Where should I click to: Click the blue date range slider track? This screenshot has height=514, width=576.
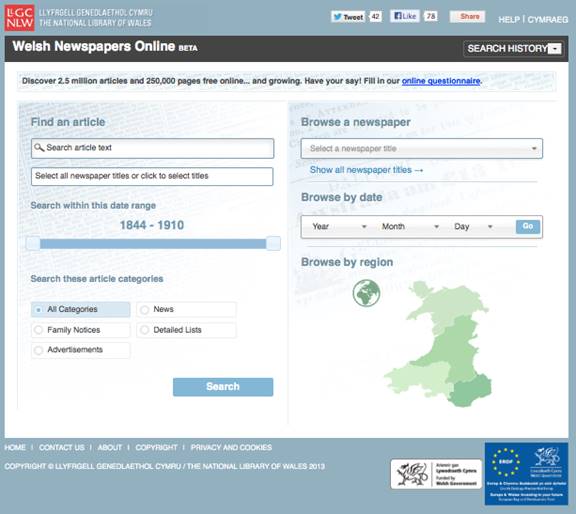tap(153, 243)
